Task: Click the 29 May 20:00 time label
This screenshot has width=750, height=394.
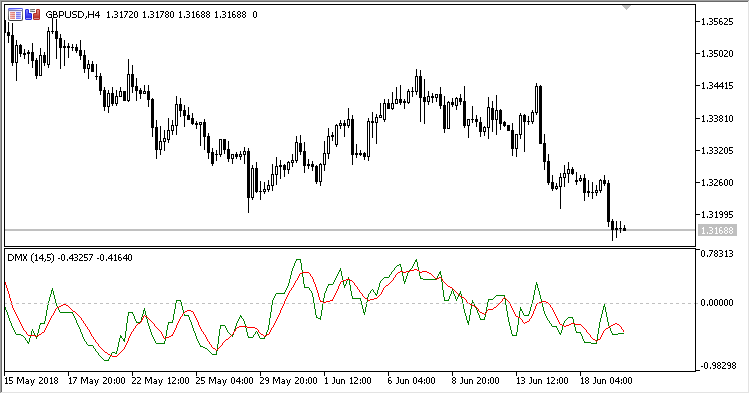Action: click(288, 381)
